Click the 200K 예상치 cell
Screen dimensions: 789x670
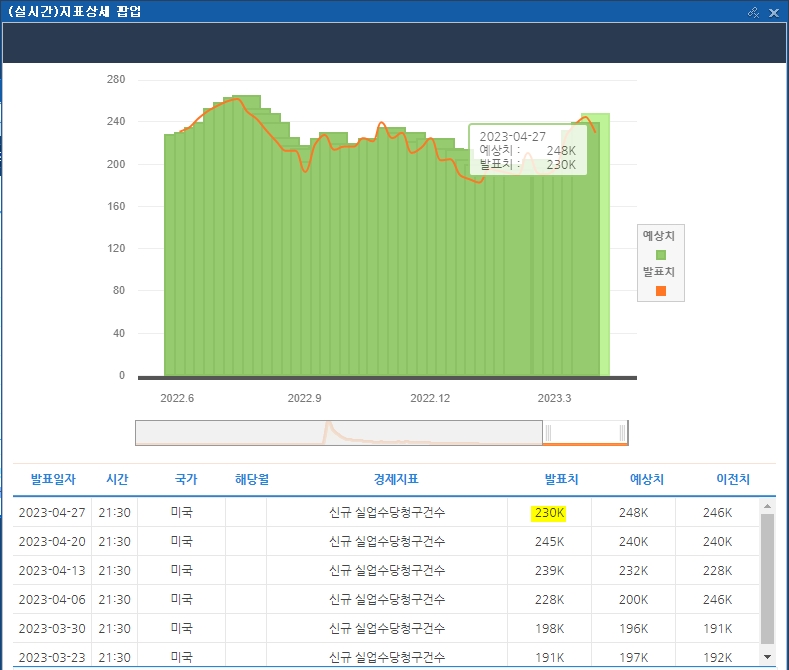tap(634, 600)
